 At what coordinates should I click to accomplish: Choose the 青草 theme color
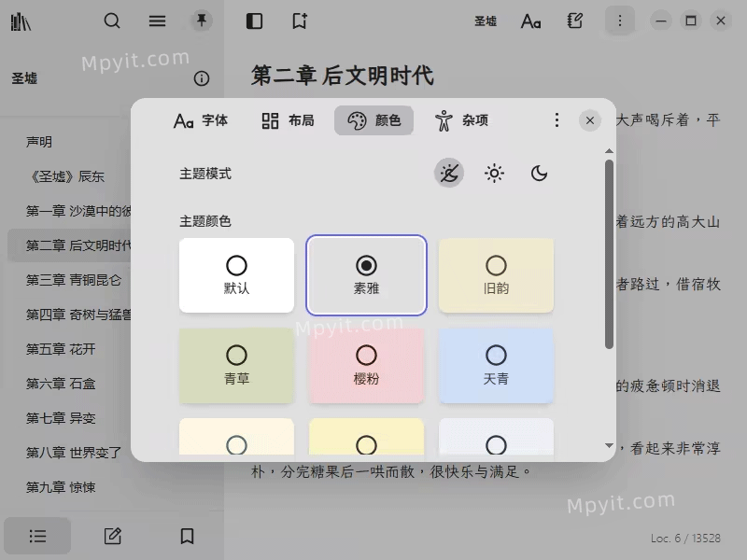[236, 365]
